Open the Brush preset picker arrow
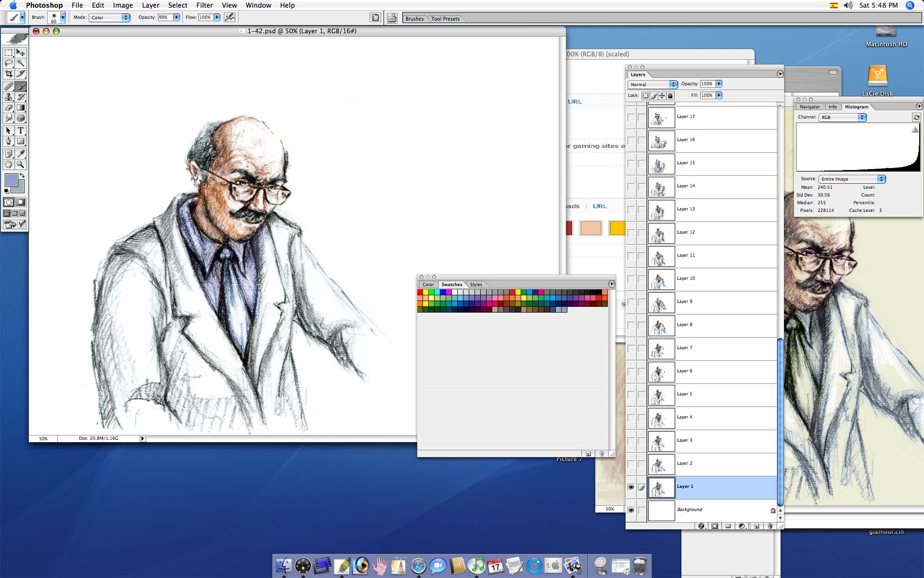Viewport: 924px width, 578px height. coord(63,17)
